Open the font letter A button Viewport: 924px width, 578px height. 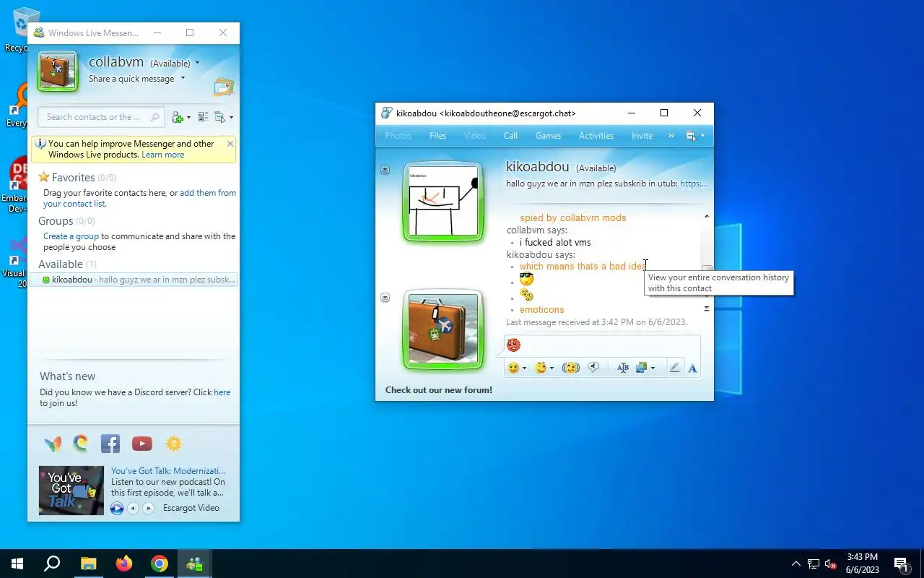click(692, 368)
